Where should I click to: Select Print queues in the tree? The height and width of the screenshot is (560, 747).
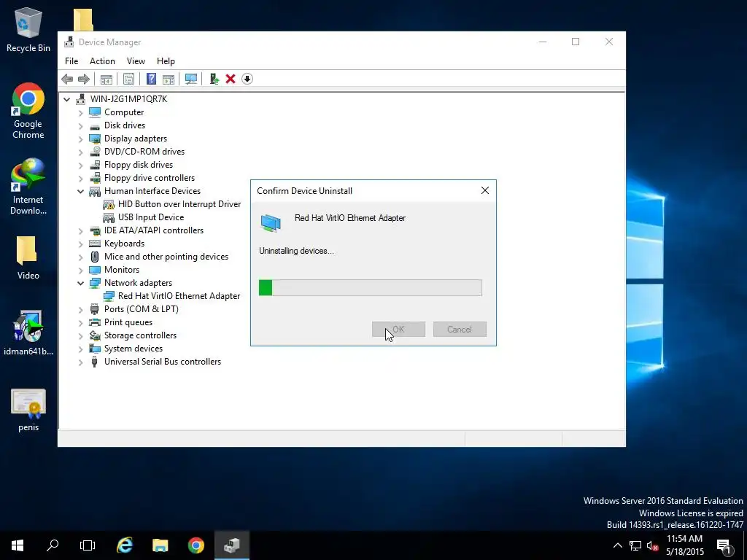coord(128,322)
